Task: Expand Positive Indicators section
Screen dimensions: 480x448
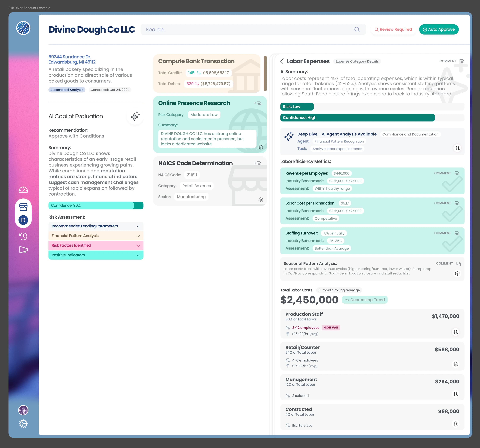Action: (x=96, y=255)
